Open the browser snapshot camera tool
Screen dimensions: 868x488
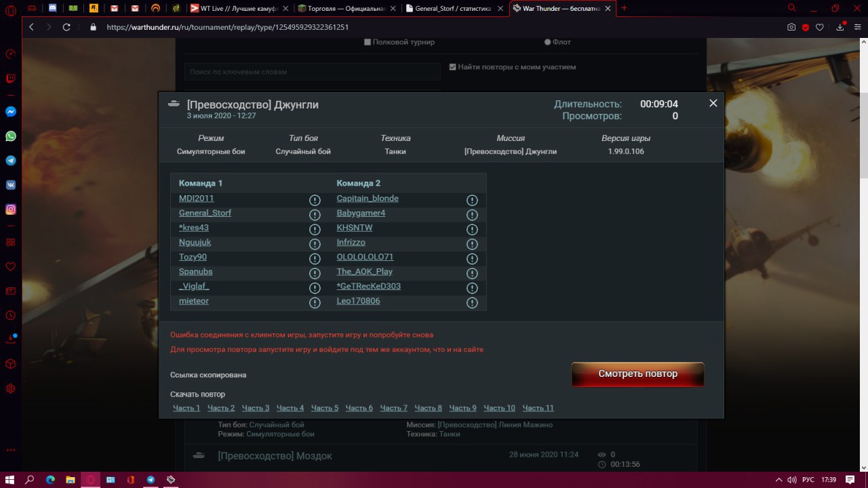coord(791,27)
